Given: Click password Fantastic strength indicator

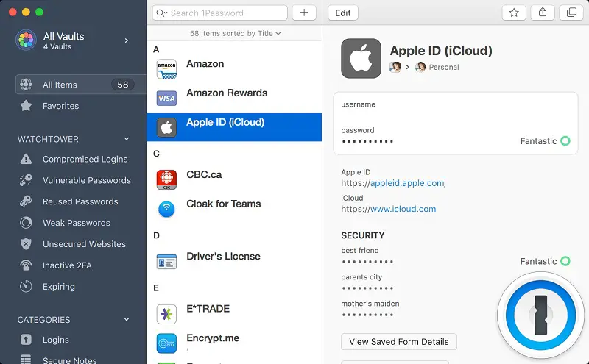Looking at the screenshot, I should (x=545, y=141).
